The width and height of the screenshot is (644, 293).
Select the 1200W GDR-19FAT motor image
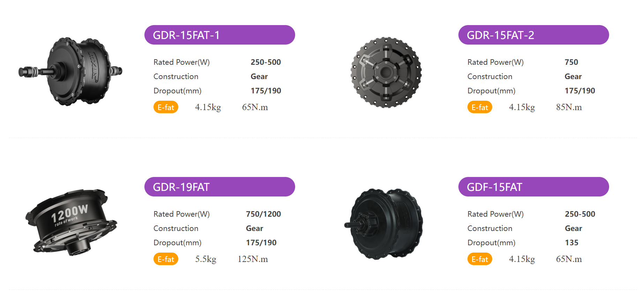pos(71,222)
